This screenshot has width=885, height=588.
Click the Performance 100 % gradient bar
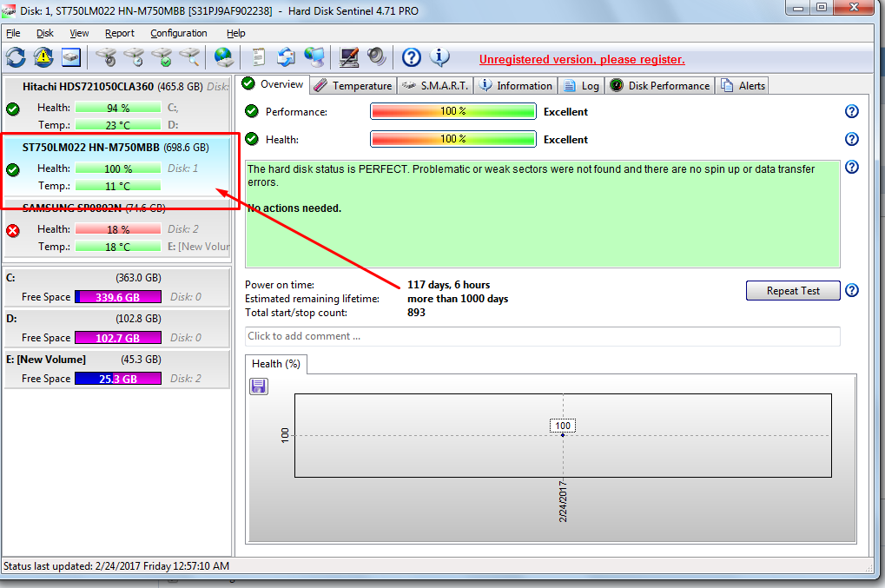tap(453, 111)
